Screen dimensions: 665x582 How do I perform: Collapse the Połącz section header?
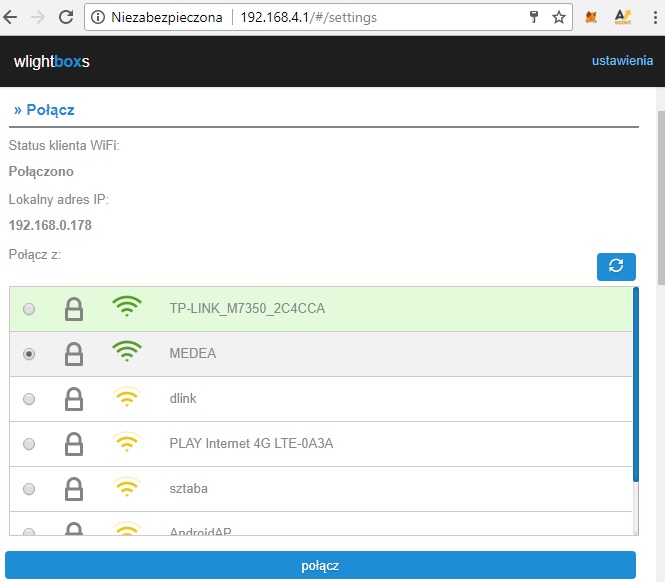44,110
